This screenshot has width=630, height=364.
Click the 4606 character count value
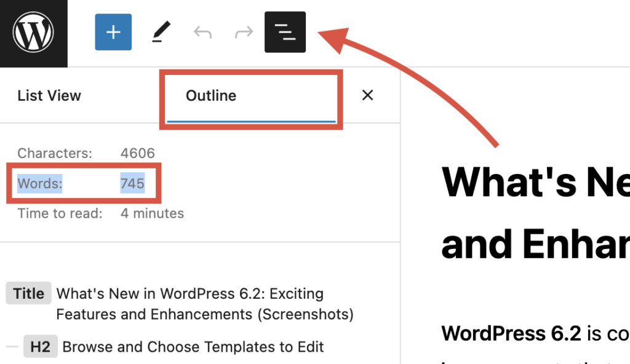pyautogui.click(x=138, y=153)
